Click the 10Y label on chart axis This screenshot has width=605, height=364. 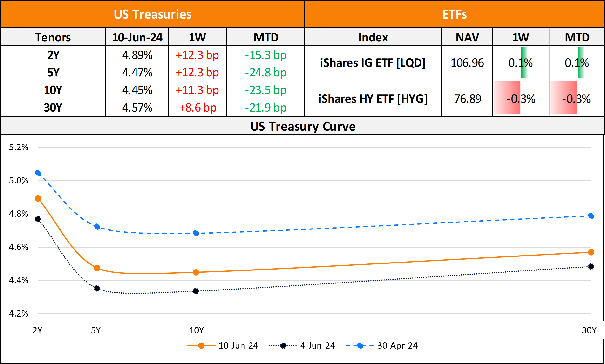tap(197, 330)
